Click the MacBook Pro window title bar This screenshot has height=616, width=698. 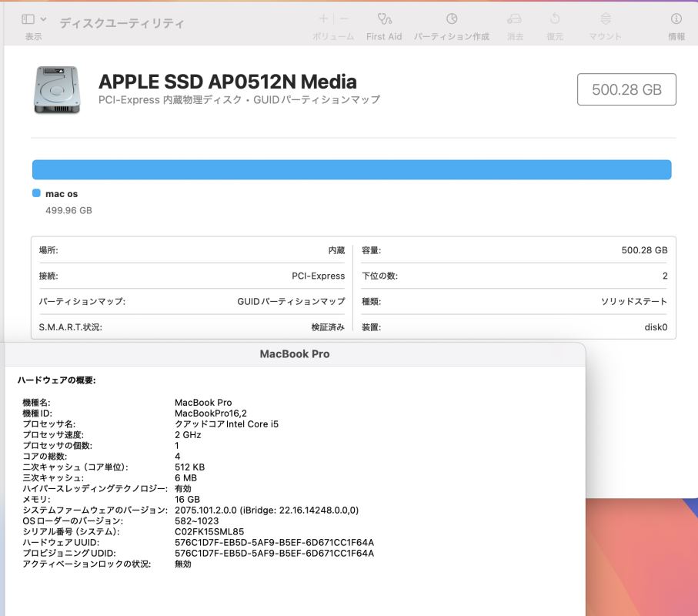coord(295,354)
